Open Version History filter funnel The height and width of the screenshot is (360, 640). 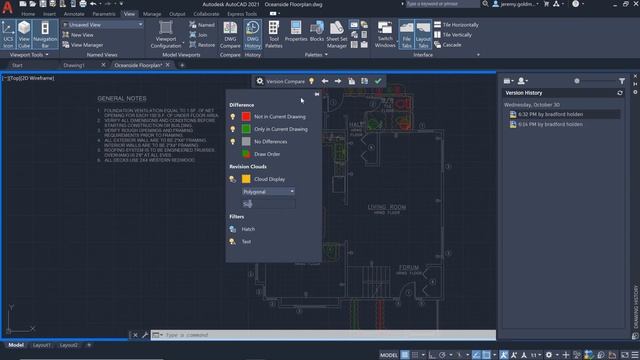click(x=622, y=81)
